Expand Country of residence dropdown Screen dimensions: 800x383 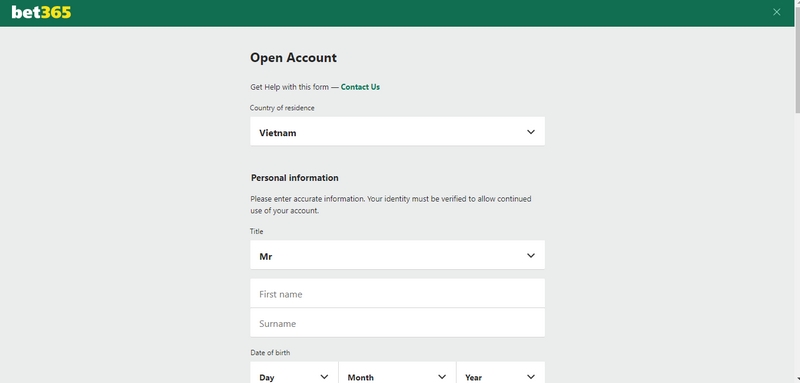397,132
